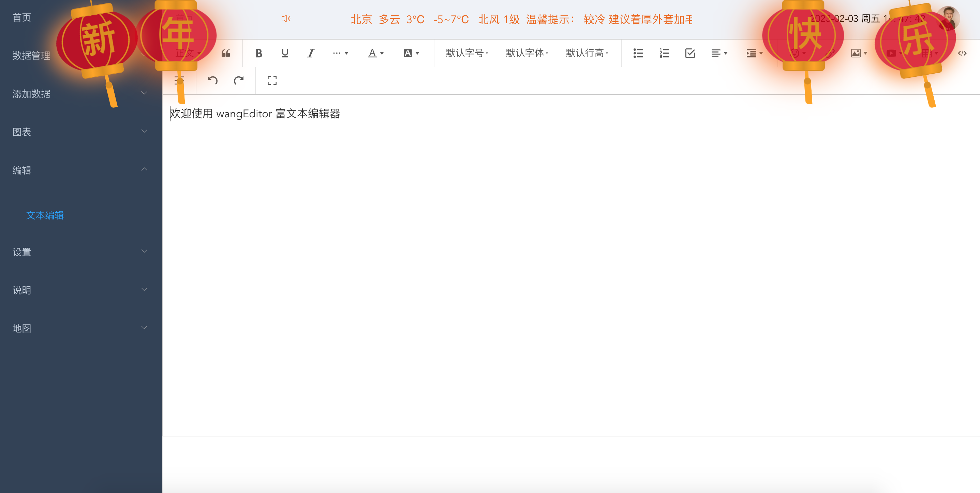The height and width of the screenshot is (493, 980).
Task: Toggle italic formatting
Action: [311, 53]
